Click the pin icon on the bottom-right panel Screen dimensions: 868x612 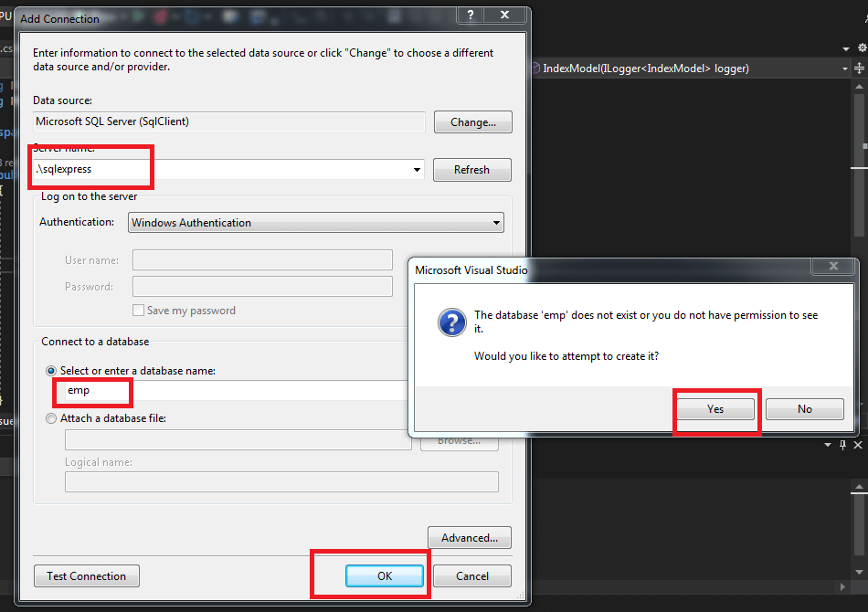pyautogui.click(x=842, y=445)
